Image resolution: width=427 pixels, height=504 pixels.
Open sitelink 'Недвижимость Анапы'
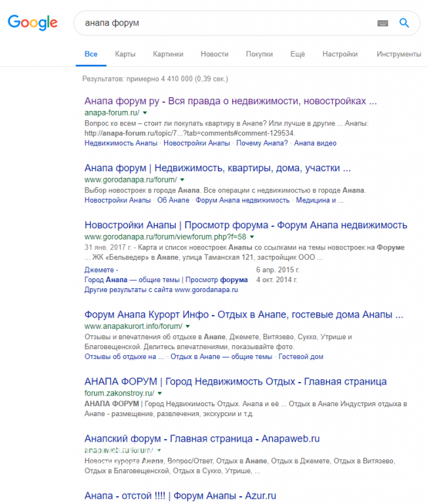tap(121, 143)
